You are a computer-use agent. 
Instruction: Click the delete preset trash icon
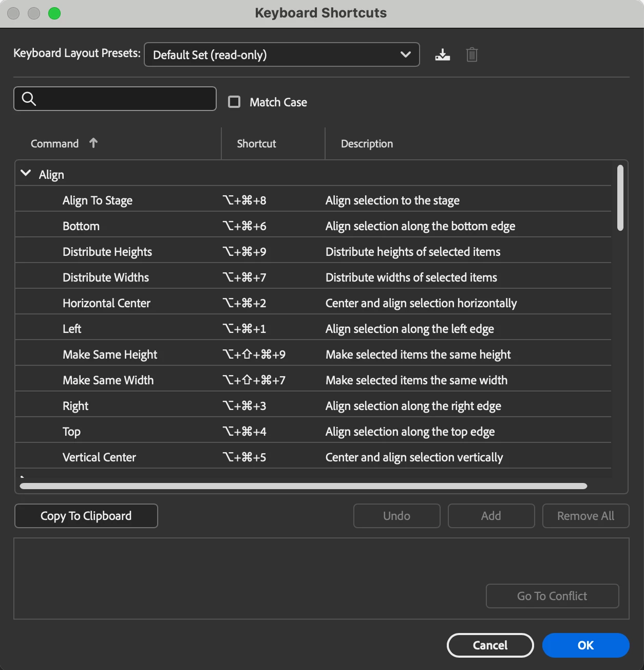click(x=472, y=54)
